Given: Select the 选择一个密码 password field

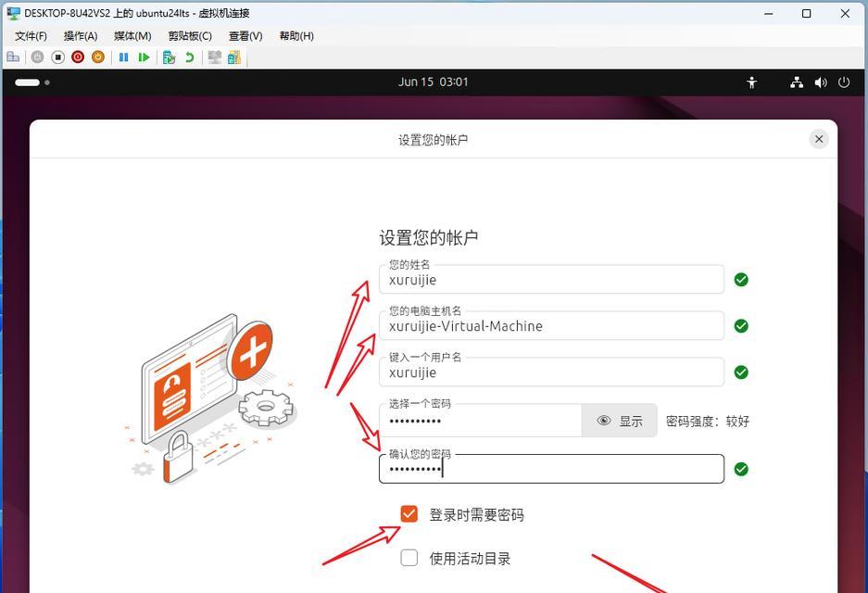Looking at the screenshot, I should (481, 421).
